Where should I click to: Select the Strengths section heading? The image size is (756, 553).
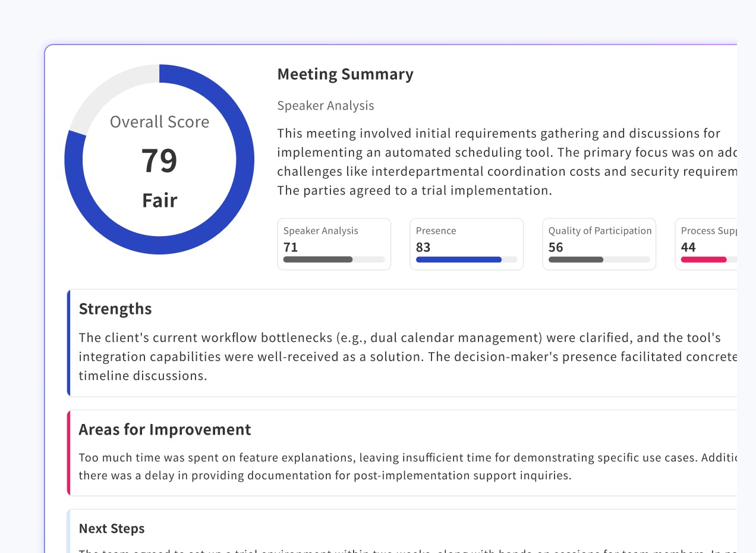point(115,309)
